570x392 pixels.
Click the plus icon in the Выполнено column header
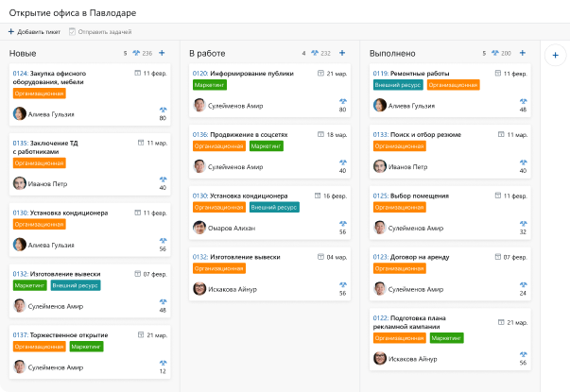[x=521, y=54]
